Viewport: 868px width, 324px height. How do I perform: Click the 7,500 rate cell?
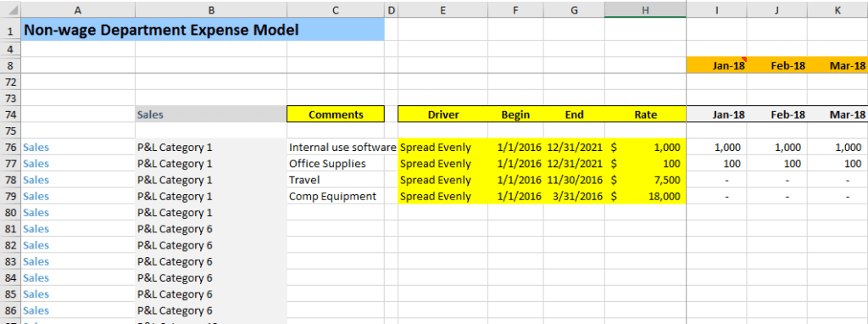[x=645, y=180]
